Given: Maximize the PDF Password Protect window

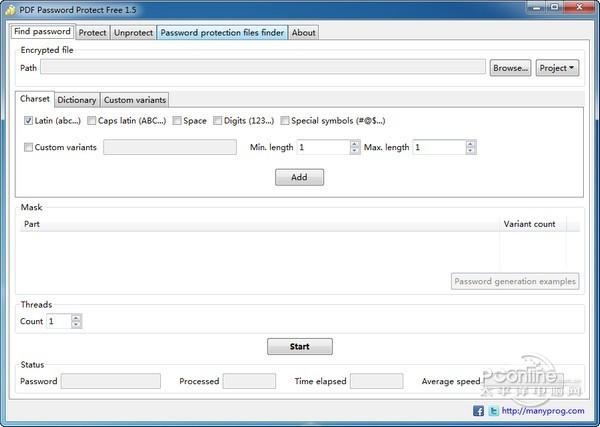Looking at the screenshot, I should pyautogui.click(x=554, y=7).
